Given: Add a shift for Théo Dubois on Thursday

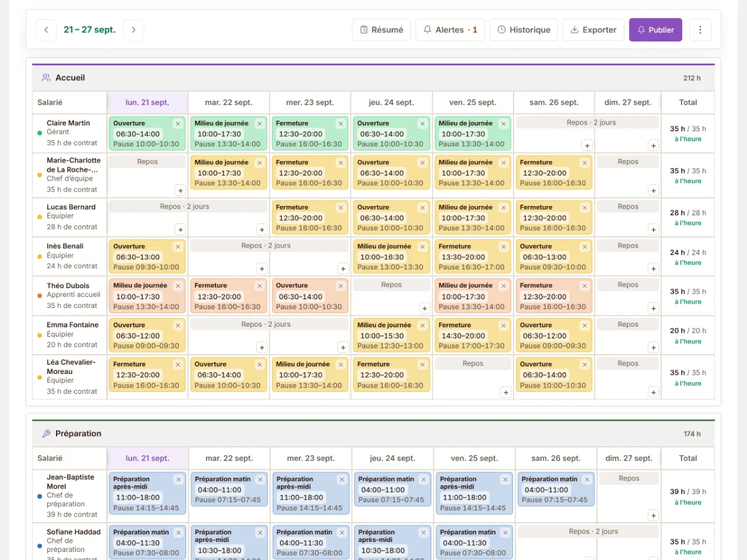Looking at the screenshot, I should coord(425,308).
